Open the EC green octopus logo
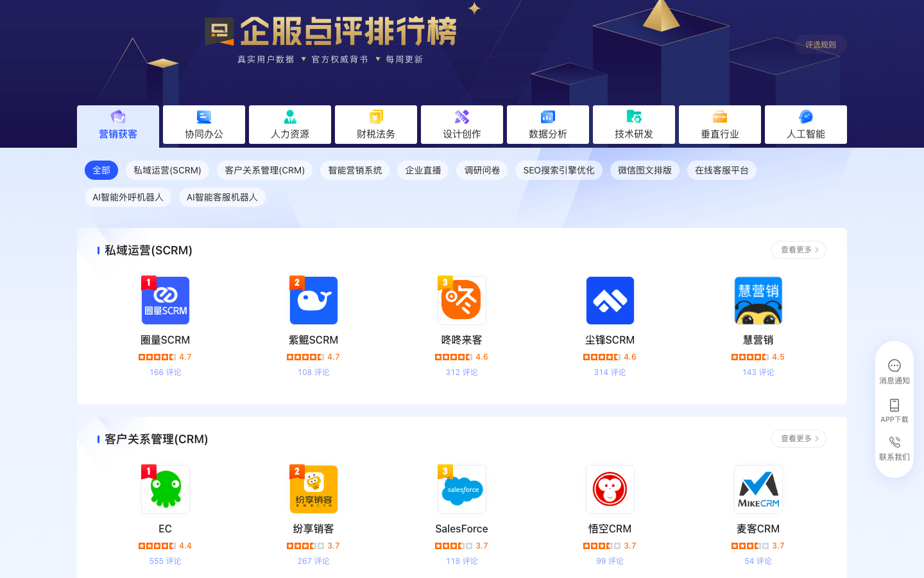The width and height of the screenshot is (924, 578). tap(166, 489)
